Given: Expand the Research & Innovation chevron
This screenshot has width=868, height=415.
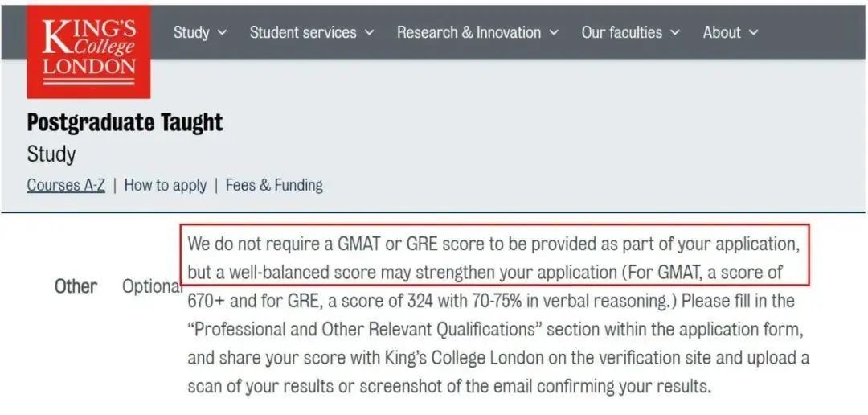Looking at the screenshot, I should click(x=554, y=33).
